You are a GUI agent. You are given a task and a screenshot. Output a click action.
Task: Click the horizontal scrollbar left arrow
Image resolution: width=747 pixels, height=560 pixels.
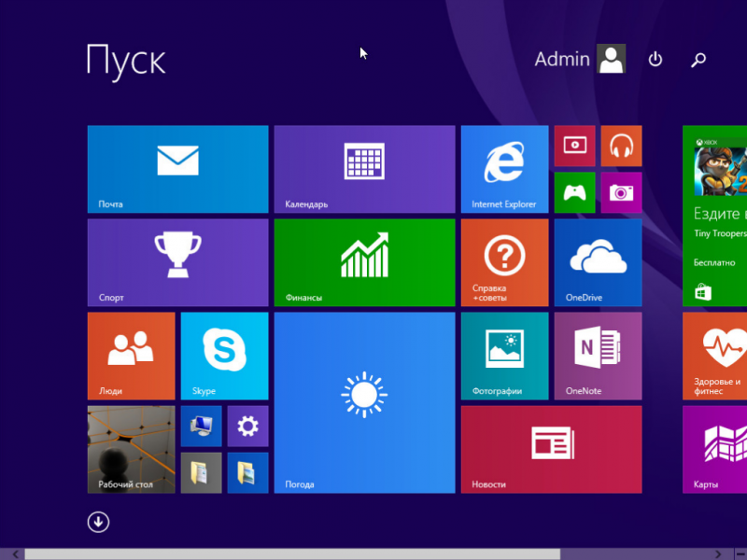click(15, 553)
